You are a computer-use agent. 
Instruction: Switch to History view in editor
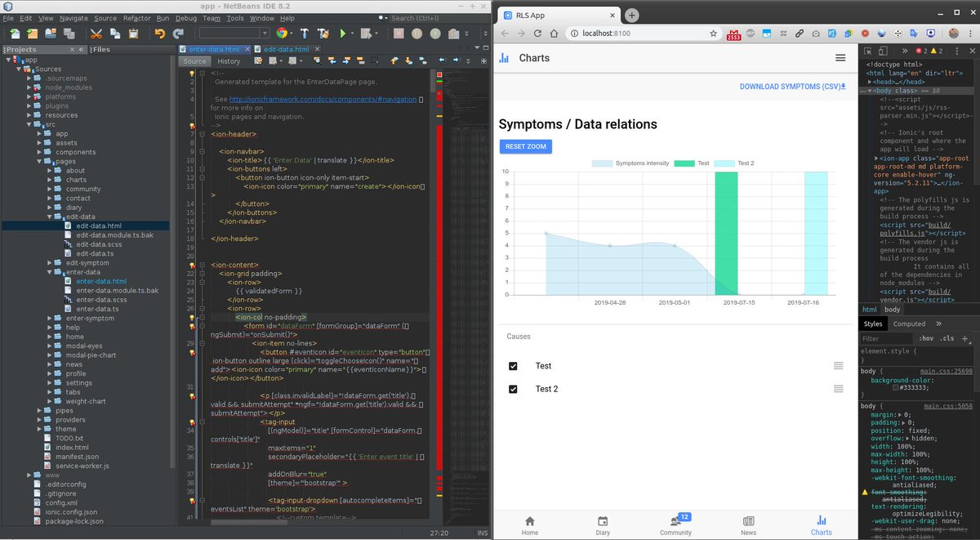pyautogui.click(x=229, y=61)
